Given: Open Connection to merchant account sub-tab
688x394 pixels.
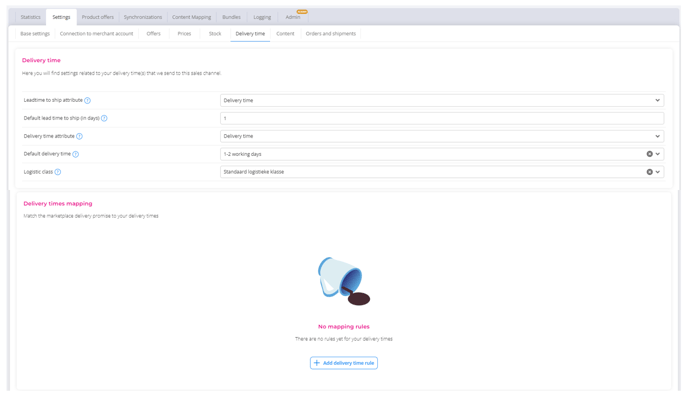Looking at the screenshot, I should pyautogui.click(x=97, y=34).
